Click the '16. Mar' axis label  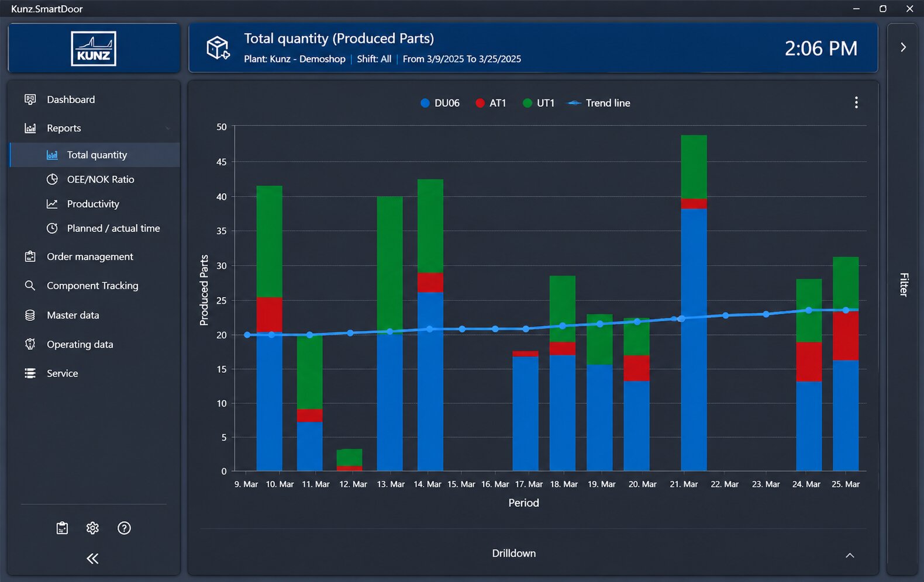coord(495,484)
